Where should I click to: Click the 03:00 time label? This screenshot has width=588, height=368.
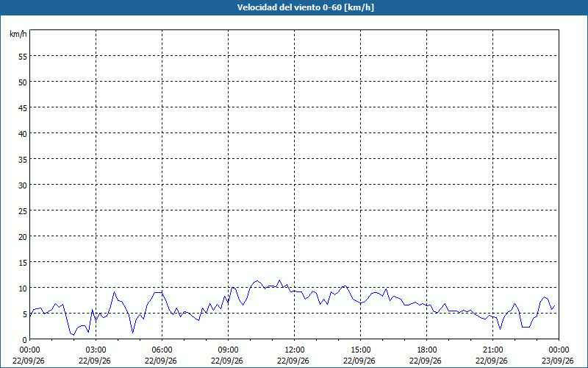pos(96,350)
